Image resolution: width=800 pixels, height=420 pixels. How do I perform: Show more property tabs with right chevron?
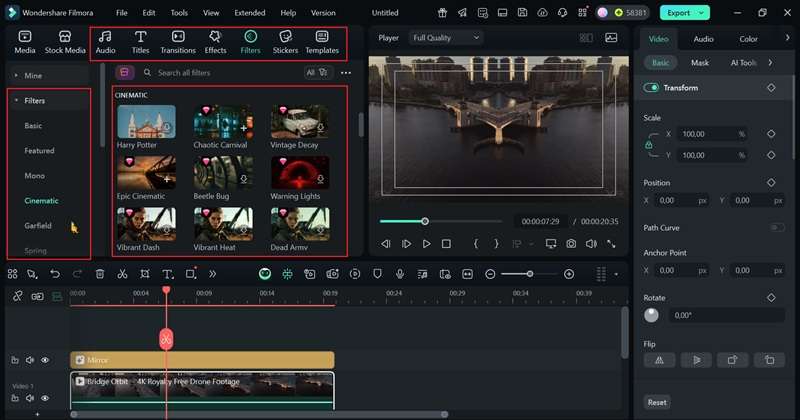(787, 38)
